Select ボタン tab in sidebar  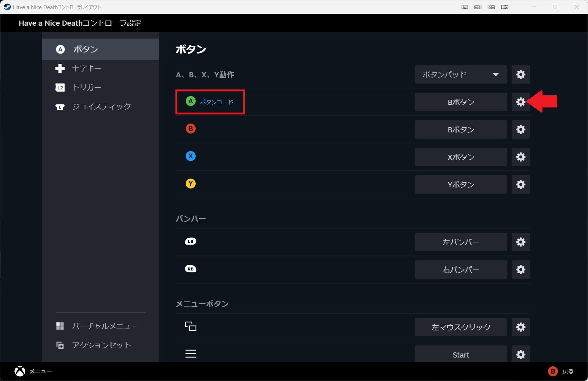tap(100, 49)
